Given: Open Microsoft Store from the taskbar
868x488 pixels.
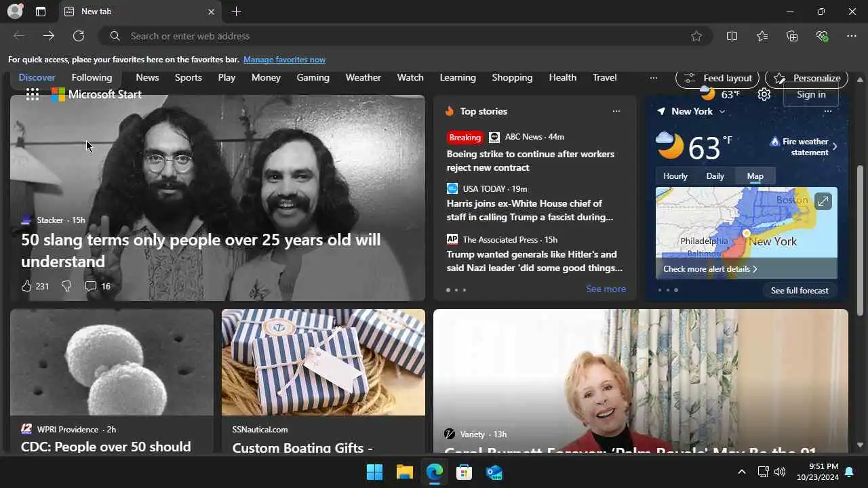Looking at the screenshot, I should [464, 472].
